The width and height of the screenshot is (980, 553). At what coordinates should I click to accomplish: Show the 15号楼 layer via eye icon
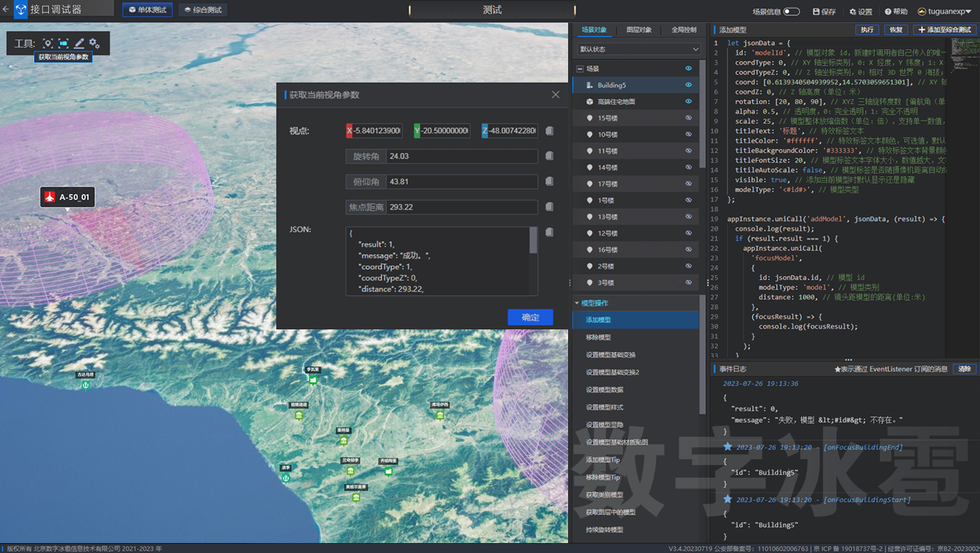688,118
